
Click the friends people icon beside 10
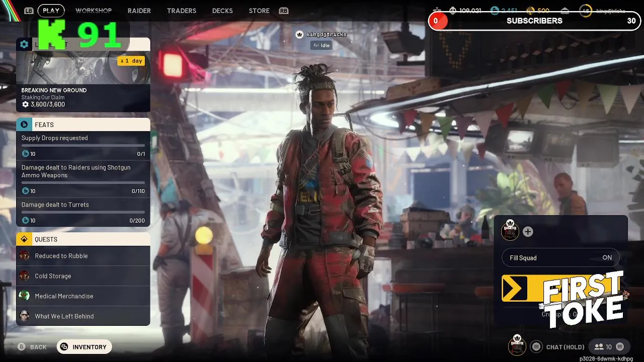599,347
